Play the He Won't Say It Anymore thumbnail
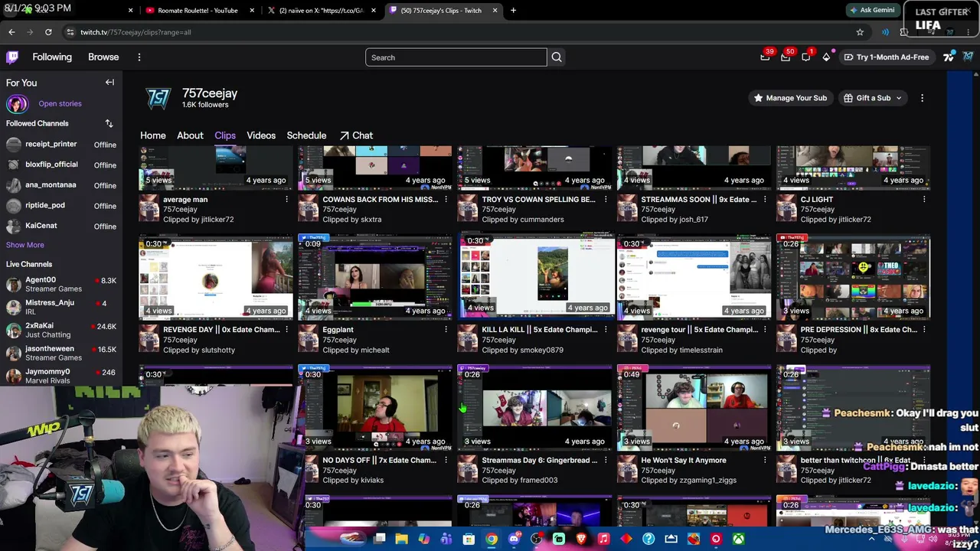980x551 pixels. coord(694,408)
